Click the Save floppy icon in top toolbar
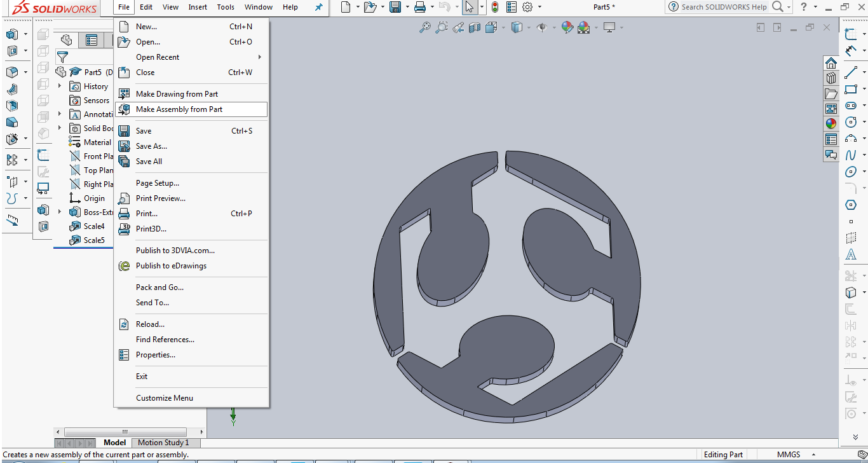The height and width of the screenshot is (463, 868). [395, 7]
